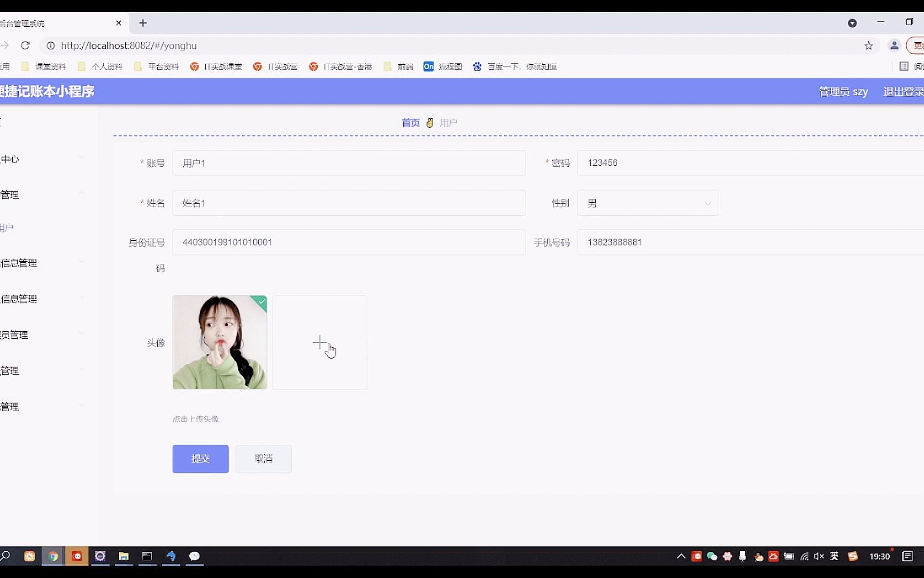This screenshot has height=578, width=924.
Task: Click the plus box to upload avatar
Action: pyautogui.click(x=320, y=343)
